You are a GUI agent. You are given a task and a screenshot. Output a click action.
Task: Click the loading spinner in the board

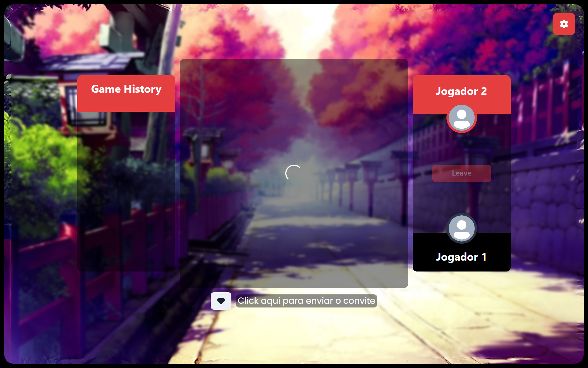(293, 173)
